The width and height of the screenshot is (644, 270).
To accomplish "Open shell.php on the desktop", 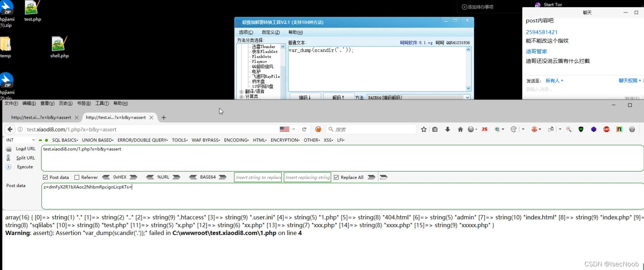I will [59, 47].
